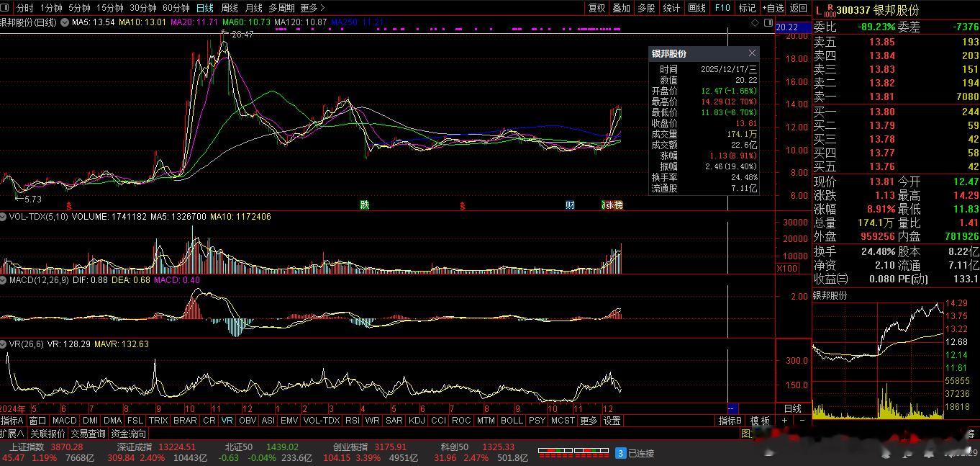
Task: Switch to 5分钟 chart period
Action: (x=79, y=8)
